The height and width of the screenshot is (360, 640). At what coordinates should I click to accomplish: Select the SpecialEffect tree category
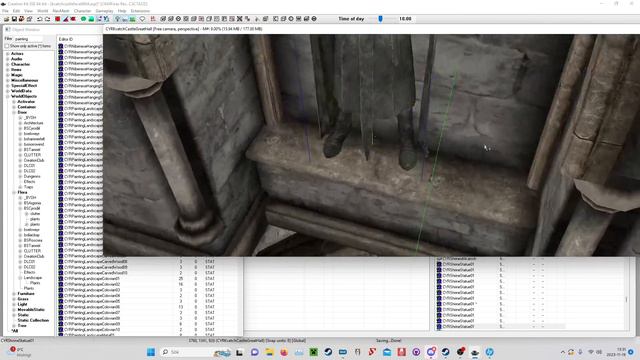point(24,86)
